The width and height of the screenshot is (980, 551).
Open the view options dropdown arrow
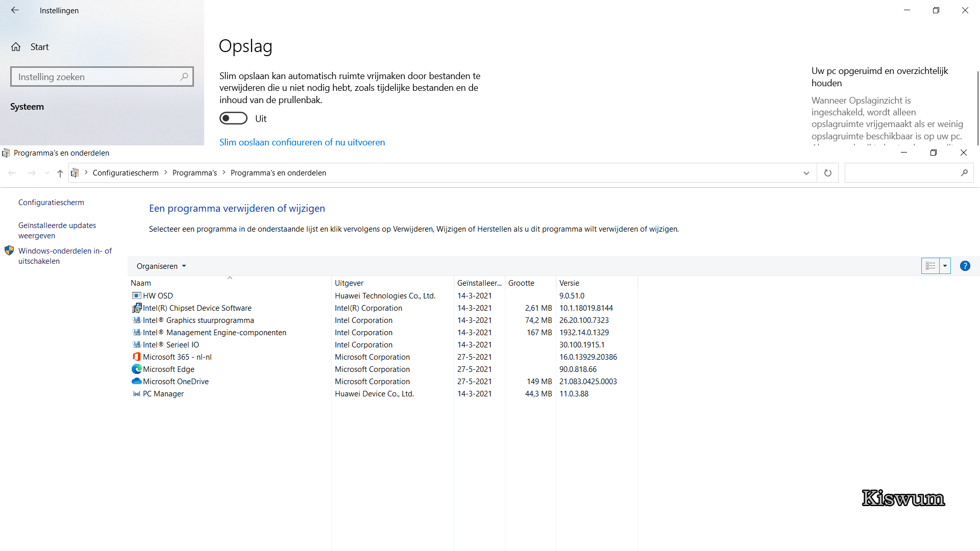945,266
